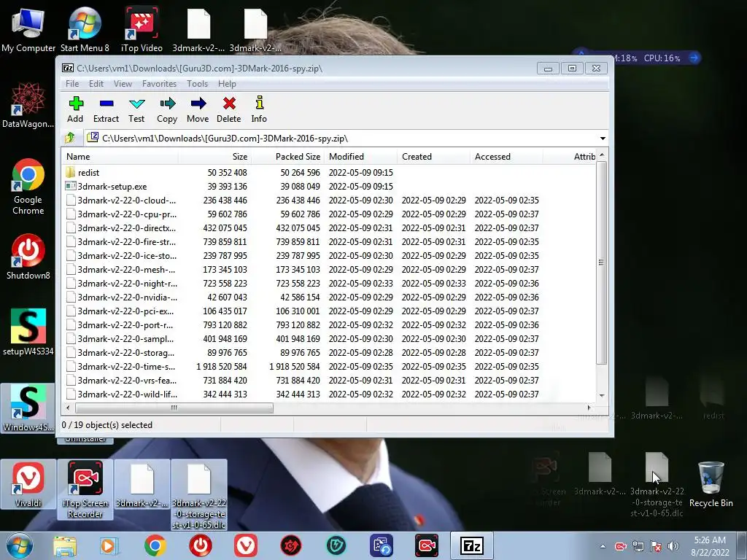This screenshot has width=747, height=560.
Task: Sort by the Accessed column header
Action: 506,157
